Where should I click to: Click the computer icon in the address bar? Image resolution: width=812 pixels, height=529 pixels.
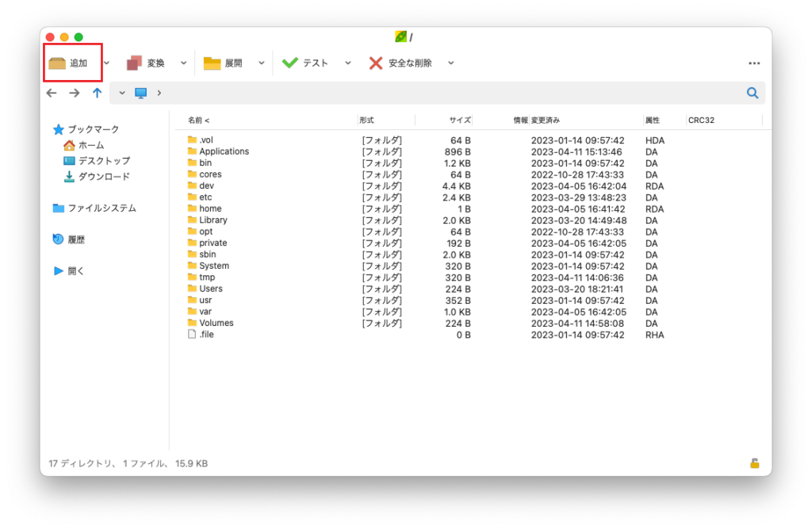tap(141, 94)
